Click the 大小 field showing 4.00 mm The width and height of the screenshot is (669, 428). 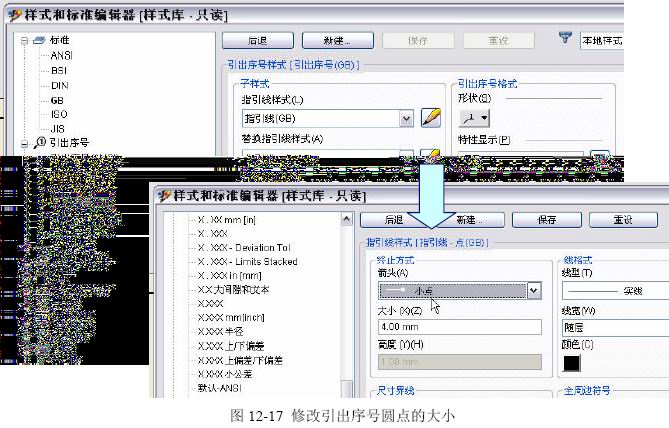460,327
